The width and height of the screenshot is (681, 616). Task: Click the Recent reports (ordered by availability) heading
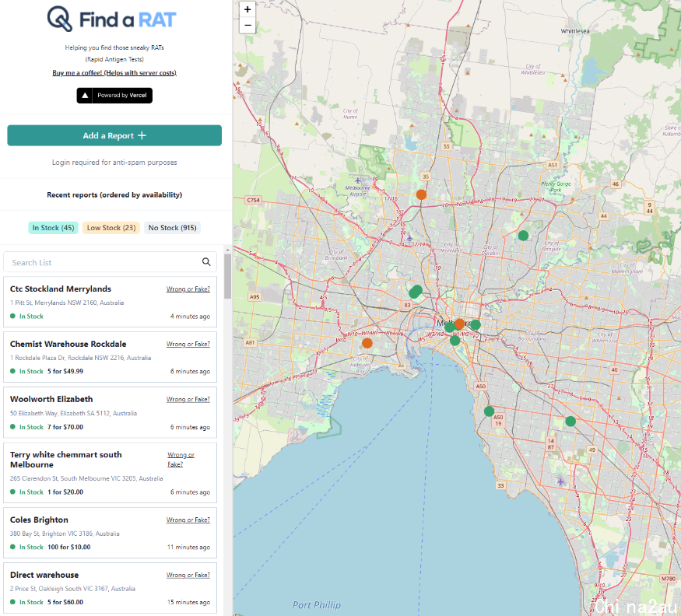click(114, 194)
